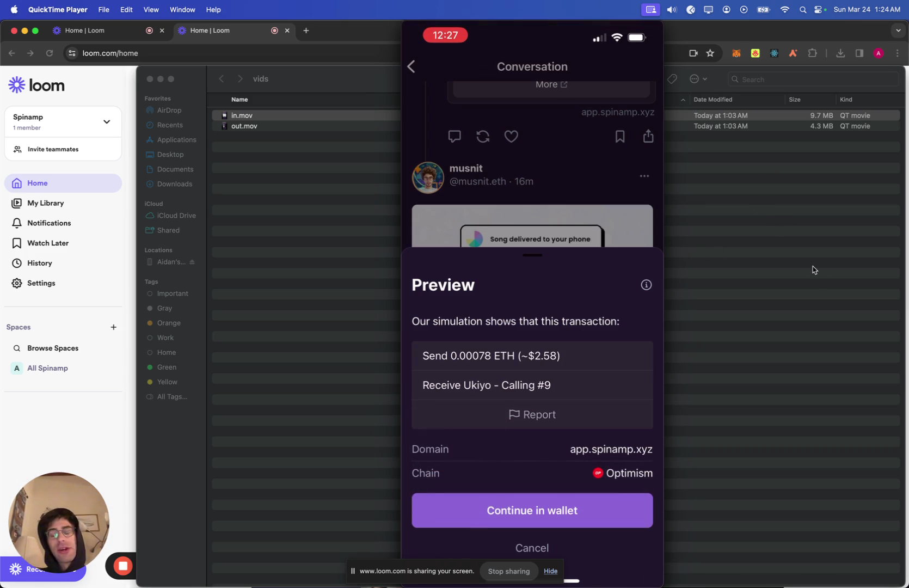Click Invite teammates
Image resolution: width=909 pixels, height=588 pixels.
[63, 149]
